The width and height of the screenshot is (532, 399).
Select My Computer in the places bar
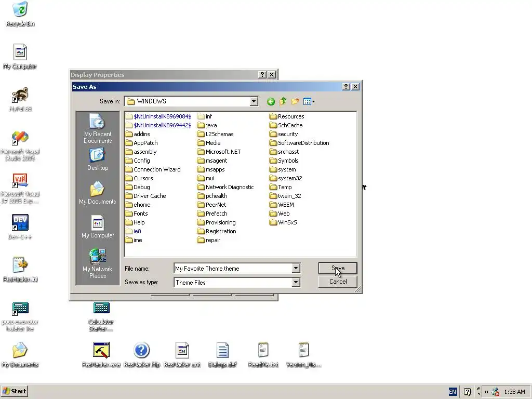pos(98,227)
